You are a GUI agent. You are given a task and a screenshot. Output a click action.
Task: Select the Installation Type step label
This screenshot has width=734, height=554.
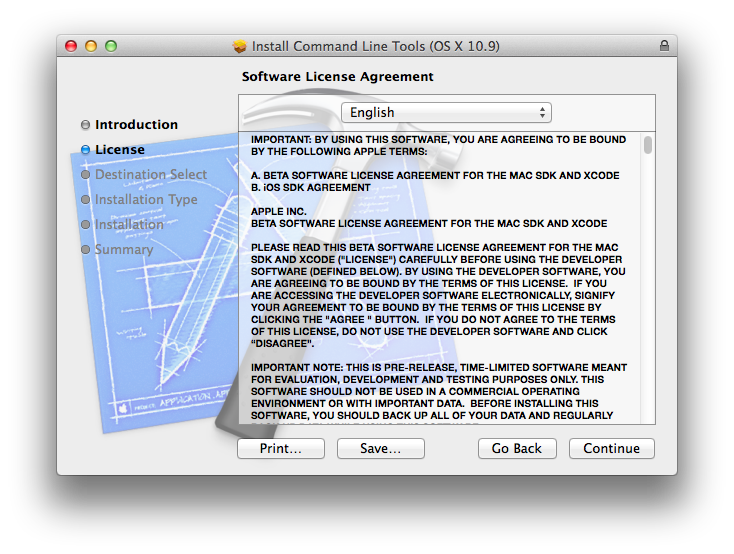pyautogui.click(x=146, y=199)
